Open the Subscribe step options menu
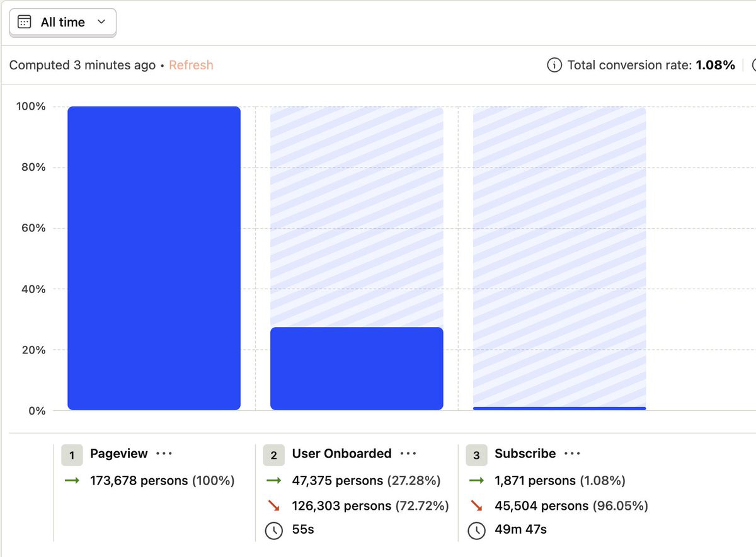 click(x=572, y=454)
